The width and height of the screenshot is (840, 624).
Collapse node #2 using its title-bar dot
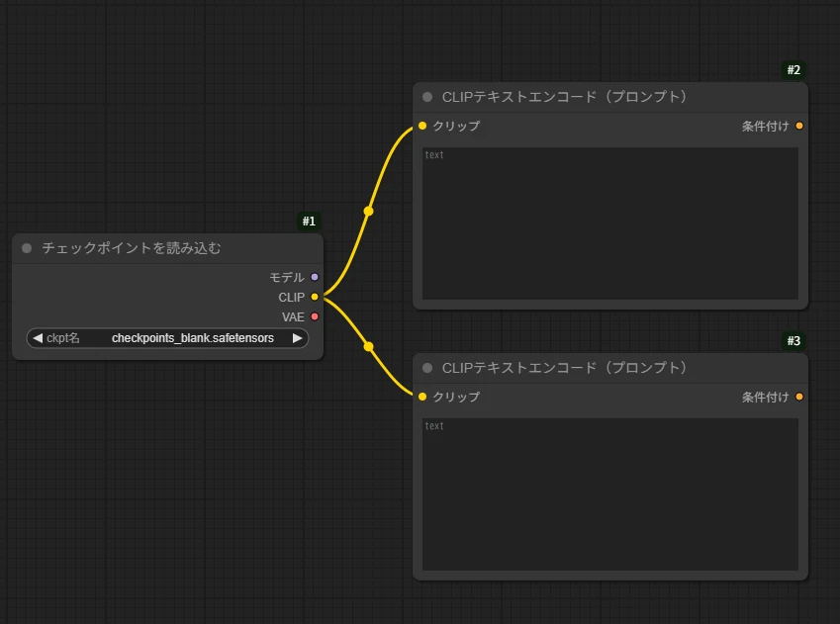click(x=427, y=97)
